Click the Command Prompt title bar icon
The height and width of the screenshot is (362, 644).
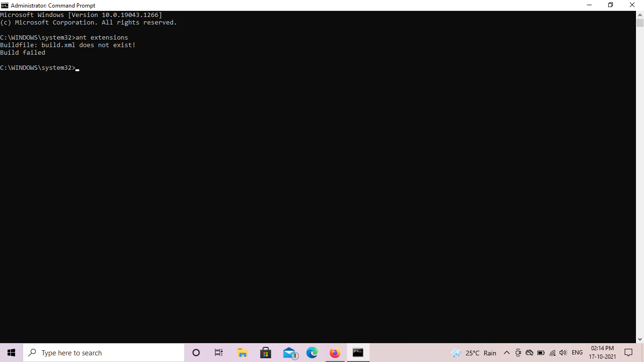pos(5,5)
